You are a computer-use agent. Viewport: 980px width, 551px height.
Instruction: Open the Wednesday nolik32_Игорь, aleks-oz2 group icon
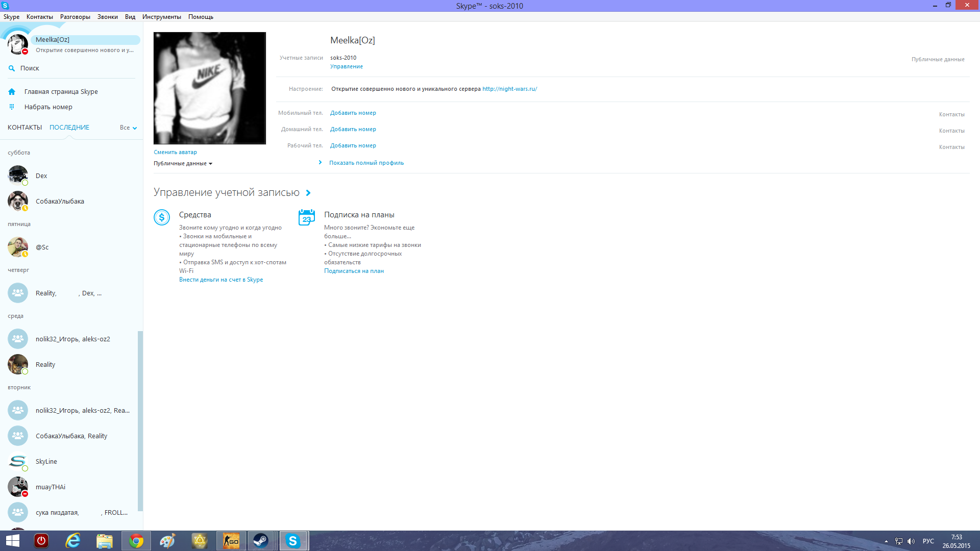(x=18, y=339)
